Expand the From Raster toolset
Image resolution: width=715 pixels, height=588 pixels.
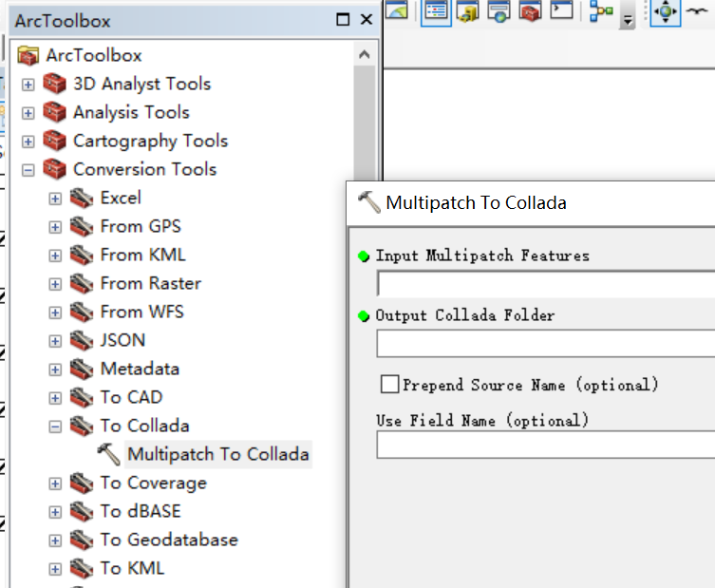[x=55, y=284]
